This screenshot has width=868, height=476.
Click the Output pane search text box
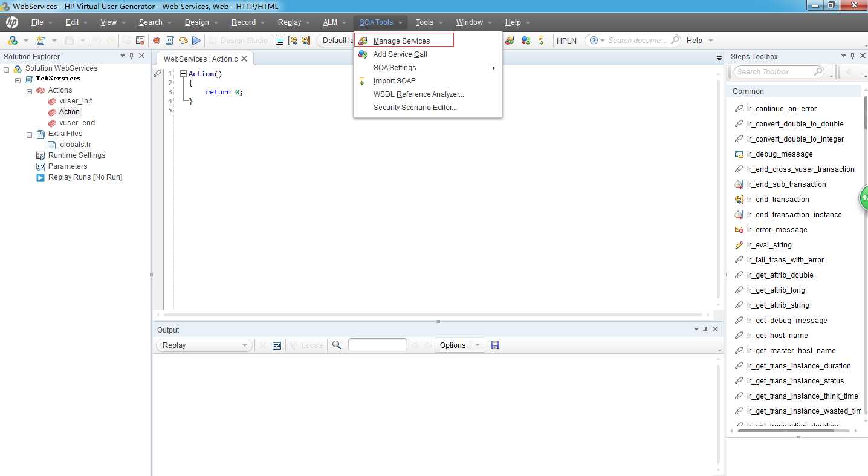coord(378,345)
